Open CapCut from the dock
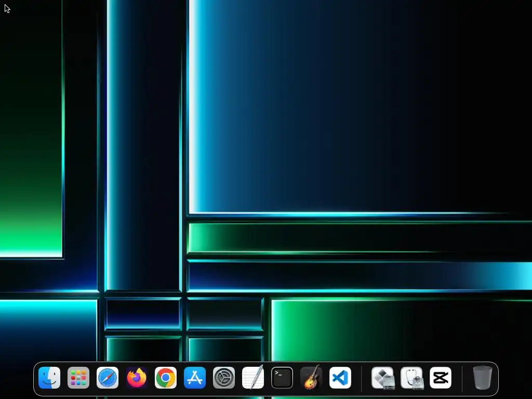The height and width of the screenshot is (399, 532). 441,378
